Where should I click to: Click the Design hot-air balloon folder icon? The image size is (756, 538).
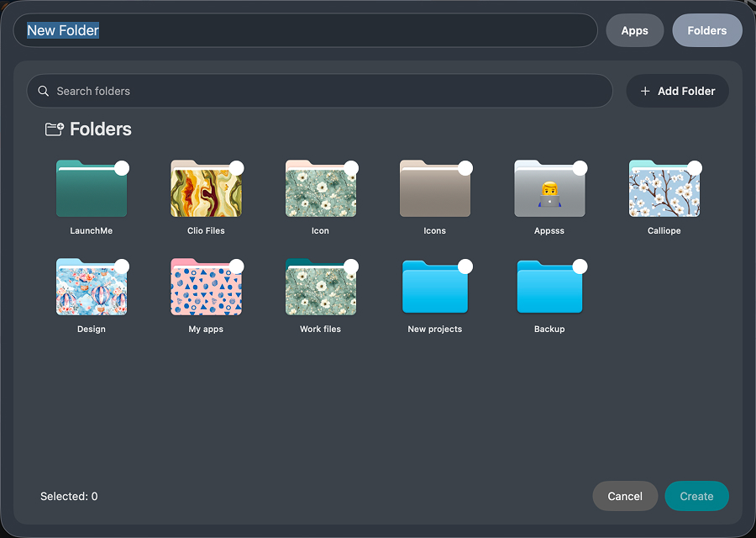[x=91, y=287]
